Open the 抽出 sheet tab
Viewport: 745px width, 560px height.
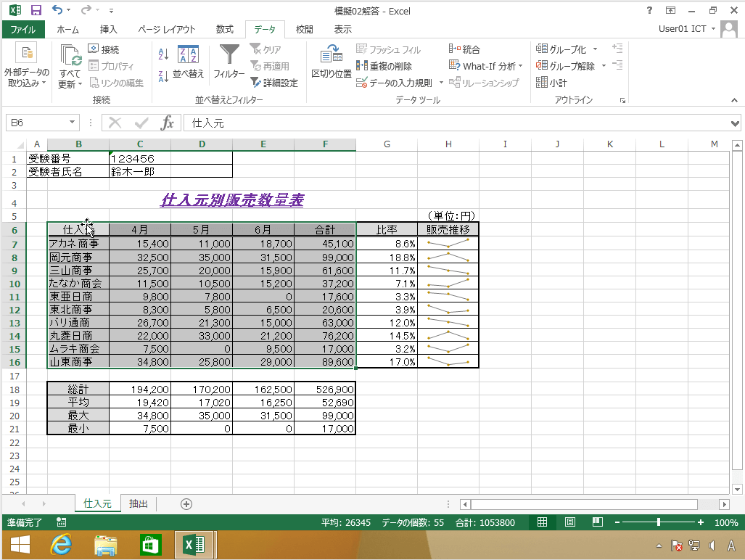[x=137, y=503]
